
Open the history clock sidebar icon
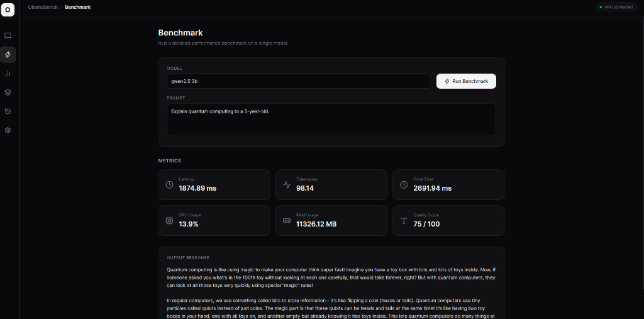coord(8,111)
